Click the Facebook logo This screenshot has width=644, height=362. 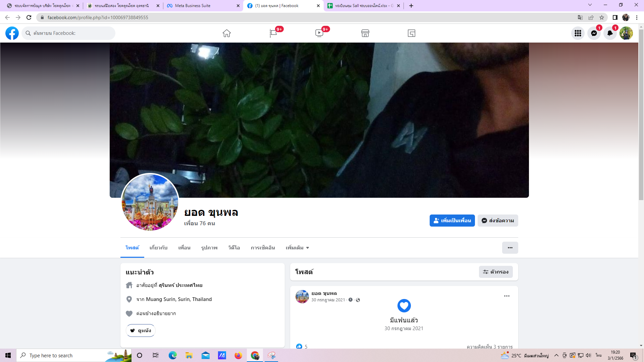pyautogui.click(x=12, y=33)
